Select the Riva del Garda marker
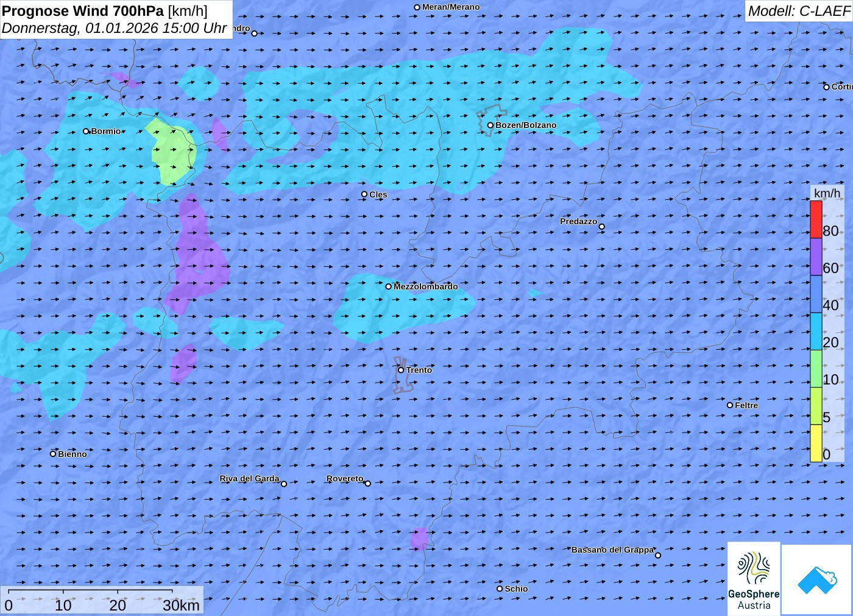This screenshot has height=616, width=853. 283,484
